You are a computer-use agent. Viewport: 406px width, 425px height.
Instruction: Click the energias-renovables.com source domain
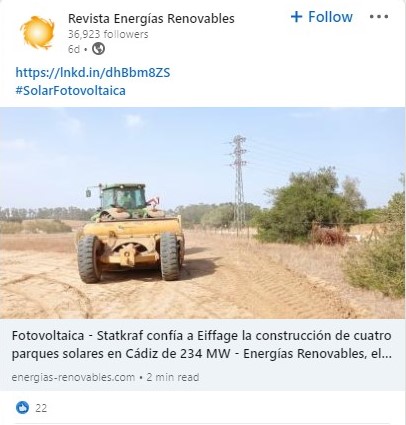click(x=73, y=377)
